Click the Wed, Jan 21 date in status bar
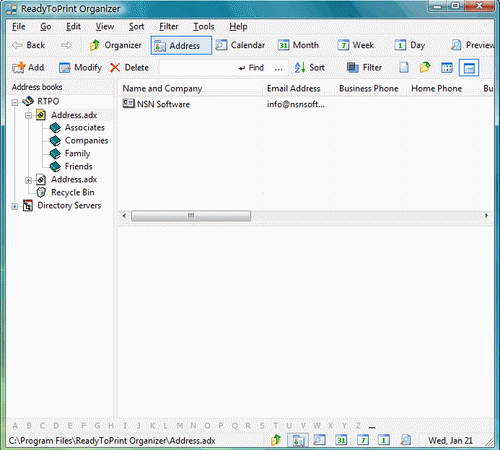Viewport: 500px width, 450px height. 451,440
